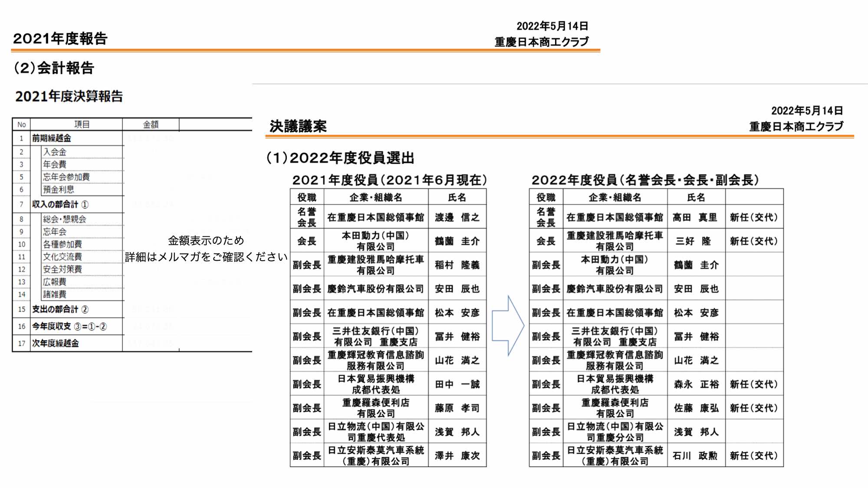868x488 pixels.
Task: Click the '2021年度決算報告' title
Action: pos(69,96)
